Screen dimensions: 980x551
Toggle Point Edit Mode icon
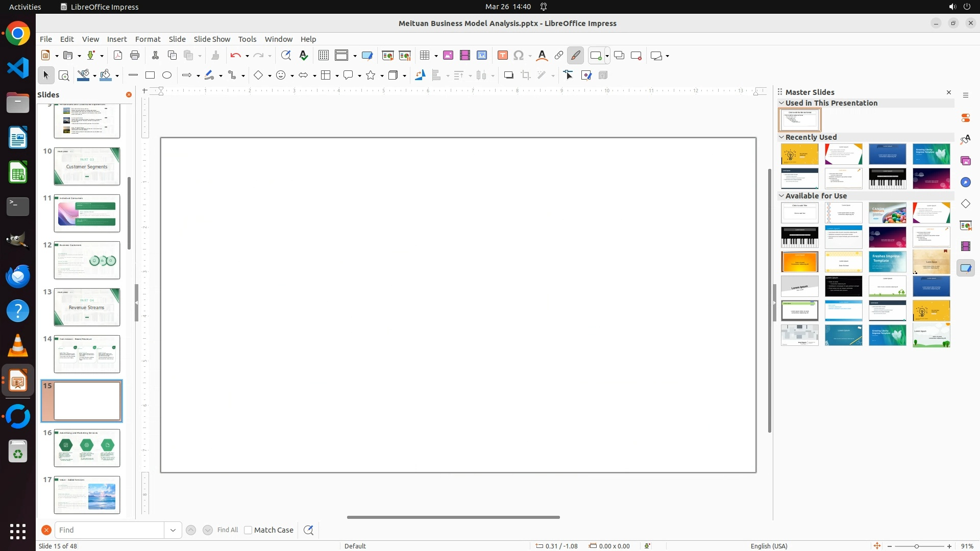click(569, 76)
